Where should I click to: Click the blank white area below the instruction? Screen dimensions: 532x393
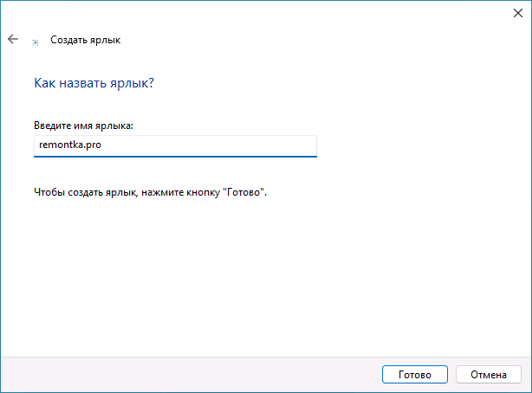tap(260, 277)
